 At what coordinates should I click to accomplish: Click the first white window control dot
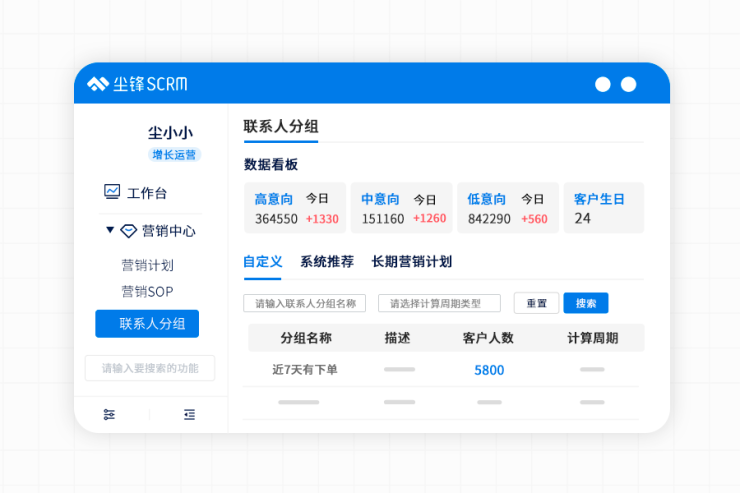(x=603, y=84)
